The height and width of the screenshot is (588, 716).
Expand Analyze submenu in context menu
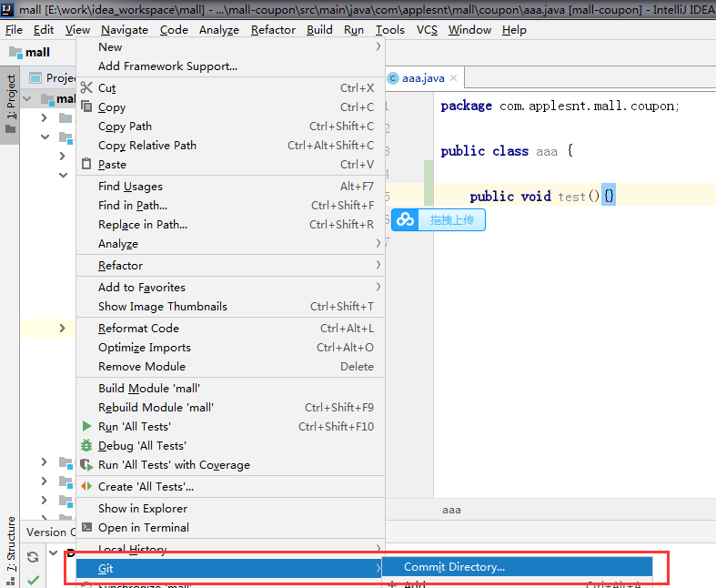click(230, 244)
